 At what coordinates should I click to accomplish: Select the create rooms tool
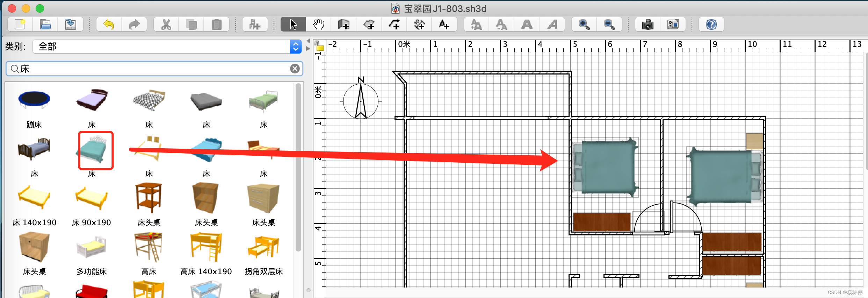pos(369,24)
